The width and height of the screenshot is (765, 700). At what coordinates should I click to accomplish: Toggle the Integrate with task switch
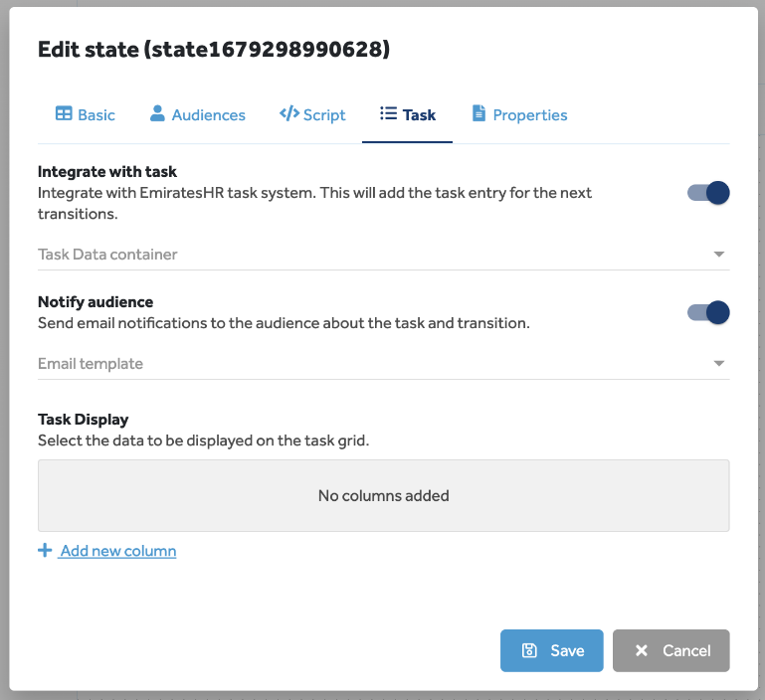(x=708, y=193)
